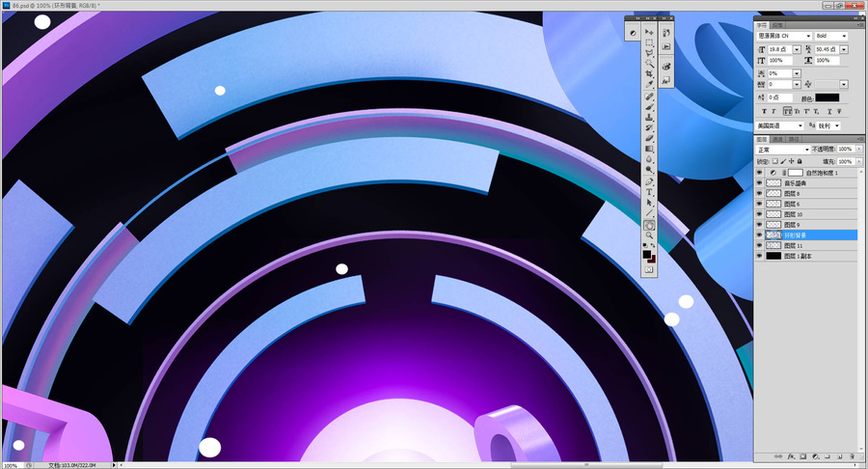Open the tracking value dropdown arrow

[797, 84]
